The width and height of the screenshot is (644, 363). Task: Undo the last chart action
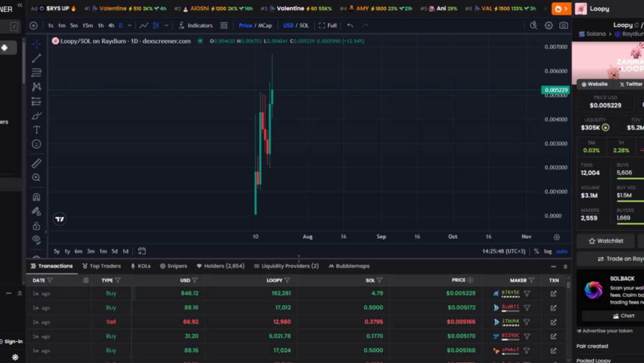(x=350, y=25)
